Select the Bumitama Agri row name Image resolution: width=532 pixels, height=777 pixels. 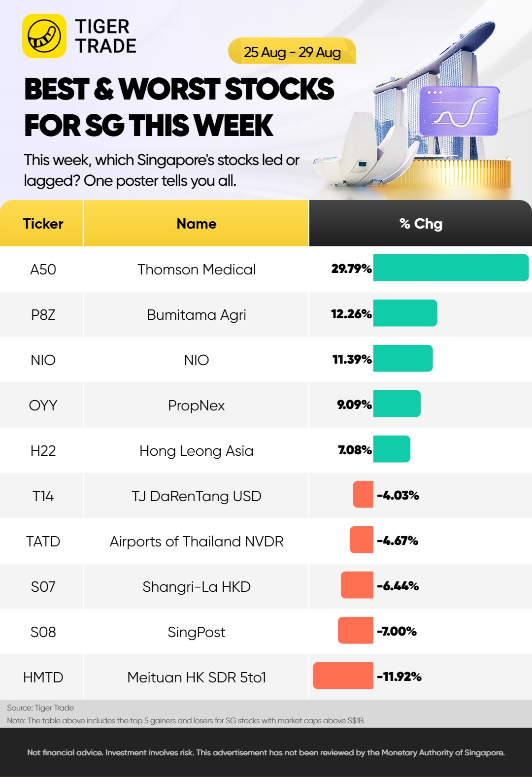(196, 315)
